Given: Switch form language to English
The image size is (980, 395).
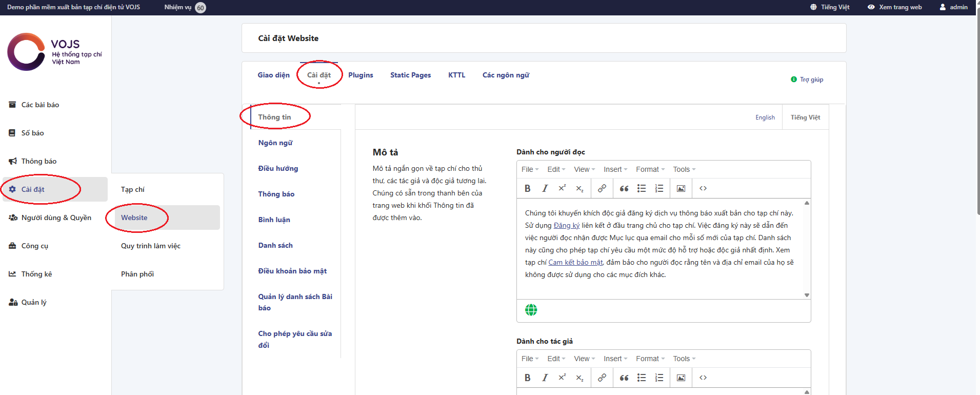Looking at the screenshot, I should [765, 117].
